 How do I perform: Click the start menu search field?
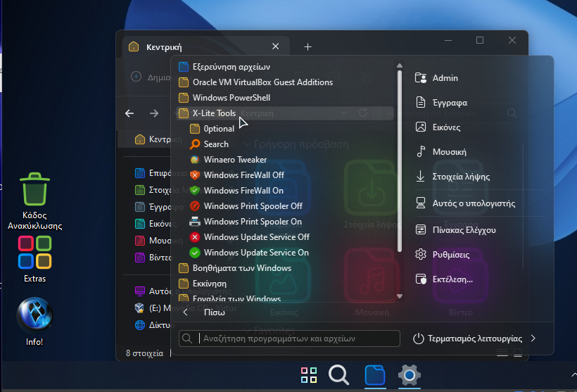(x=289, y=339)
